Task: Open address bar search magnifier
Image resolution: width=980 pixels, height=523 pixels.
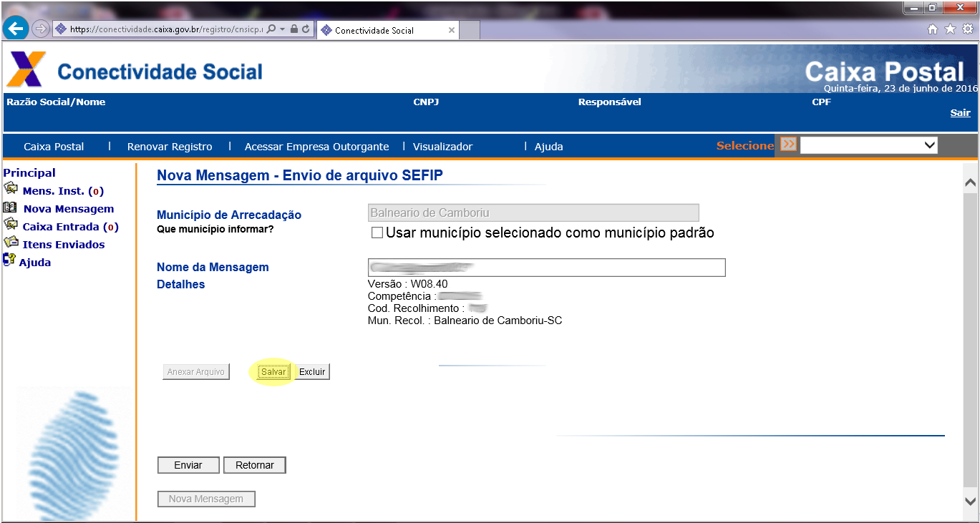Action: [x=271, y=29]
